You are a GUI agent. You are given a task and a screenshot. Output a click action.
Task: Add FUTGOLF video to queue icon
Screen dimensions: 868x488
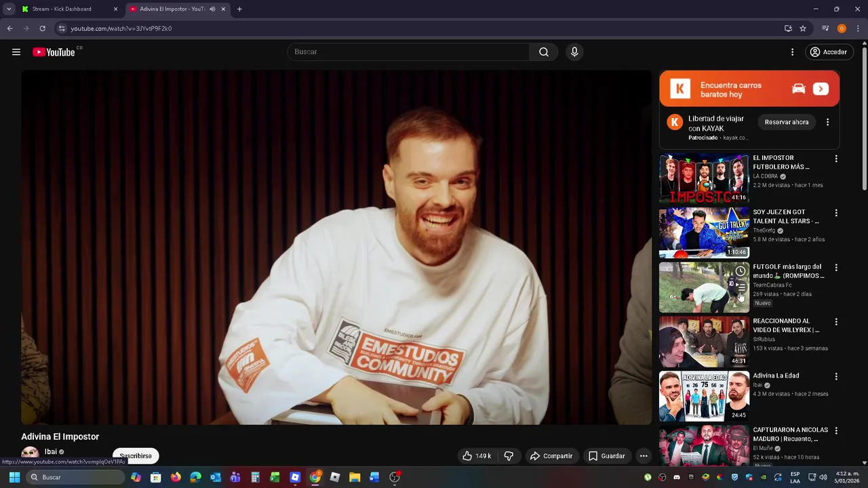(741, 287)
